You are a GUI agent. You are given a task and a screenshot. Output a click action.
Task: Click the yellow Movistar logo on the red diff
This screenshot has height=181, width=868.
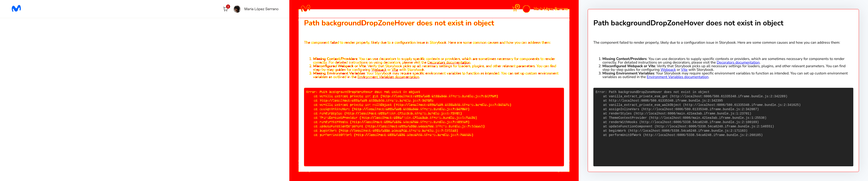[305, 8]
